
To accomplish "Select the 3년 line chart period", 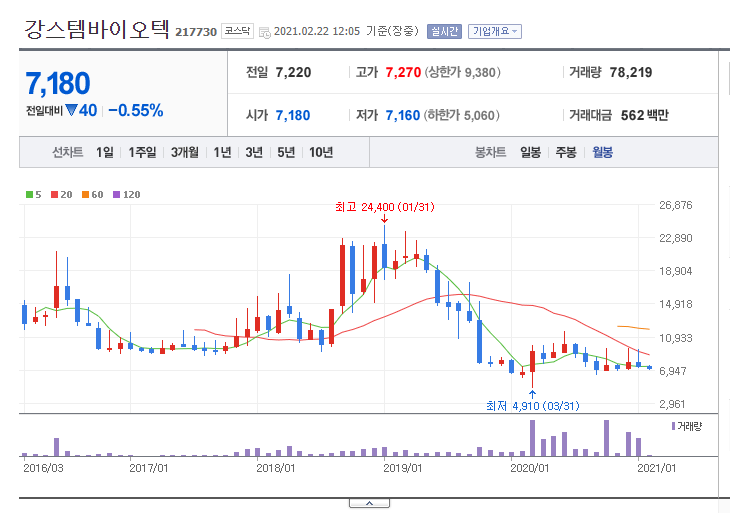I will pyautogui.click(x=254, y=152).
